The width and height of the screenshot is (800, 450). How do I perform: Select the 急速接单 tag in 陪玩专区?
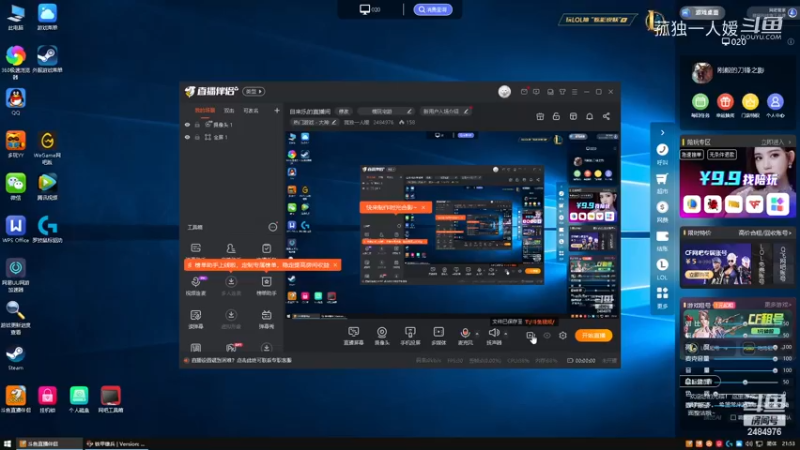692,154
